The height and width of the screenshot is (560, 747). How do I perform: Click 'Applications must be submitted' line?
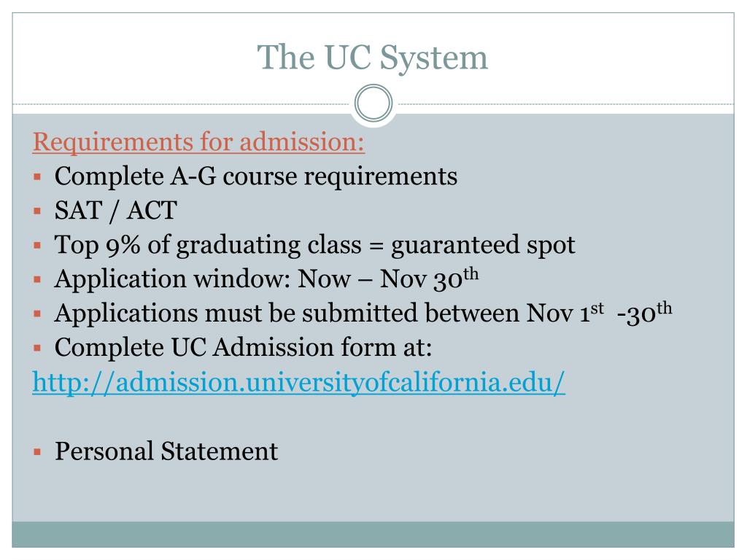coord(363,314)
